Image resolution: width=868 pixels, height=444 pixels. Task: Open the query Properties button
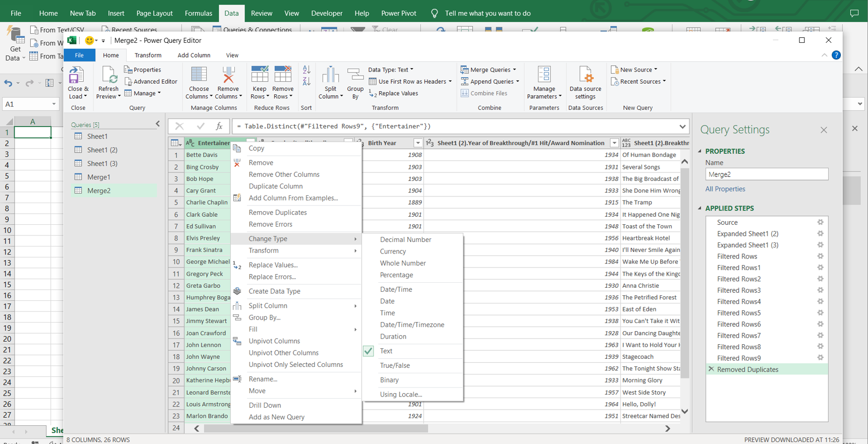click(143, 70)
